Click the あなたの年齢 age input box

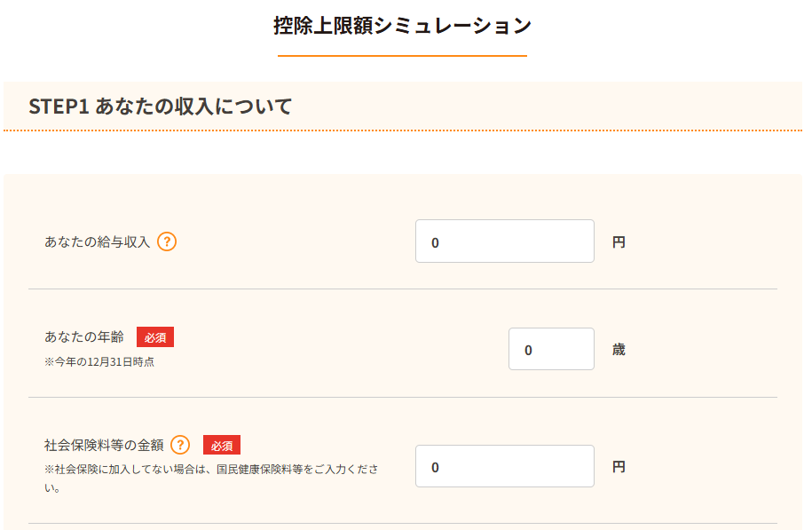pyautogui.click(x=550, y=350)
